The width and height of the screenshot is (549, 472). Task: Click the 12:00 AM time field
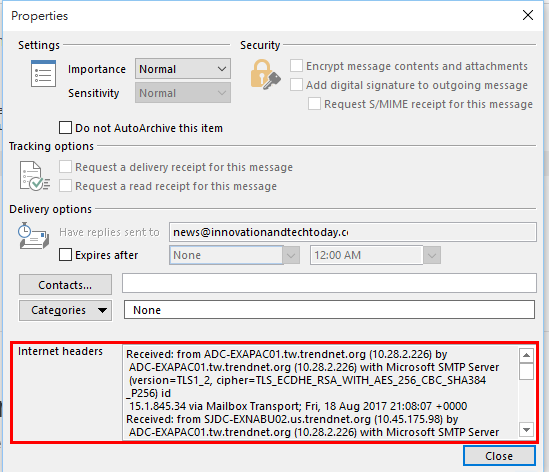[x=366, y=255]
